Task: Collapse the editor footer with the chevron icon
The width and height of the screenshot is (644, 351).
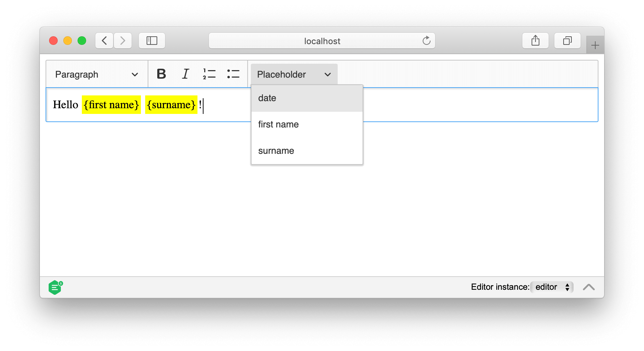Action: (589, 287)
